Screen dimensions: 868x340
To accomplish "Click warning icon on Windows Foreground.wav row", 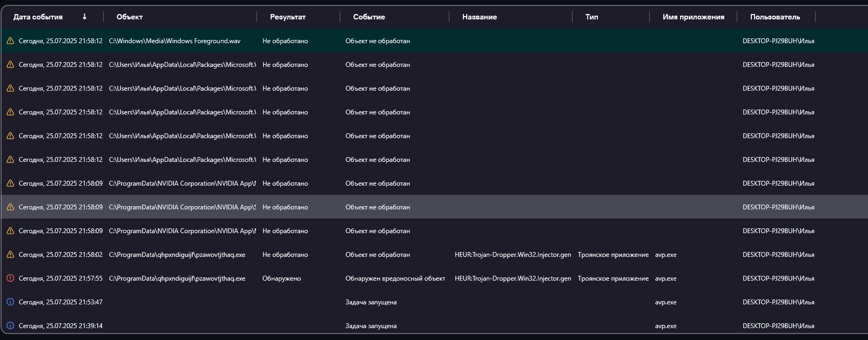I will click(x=10, y=41).
